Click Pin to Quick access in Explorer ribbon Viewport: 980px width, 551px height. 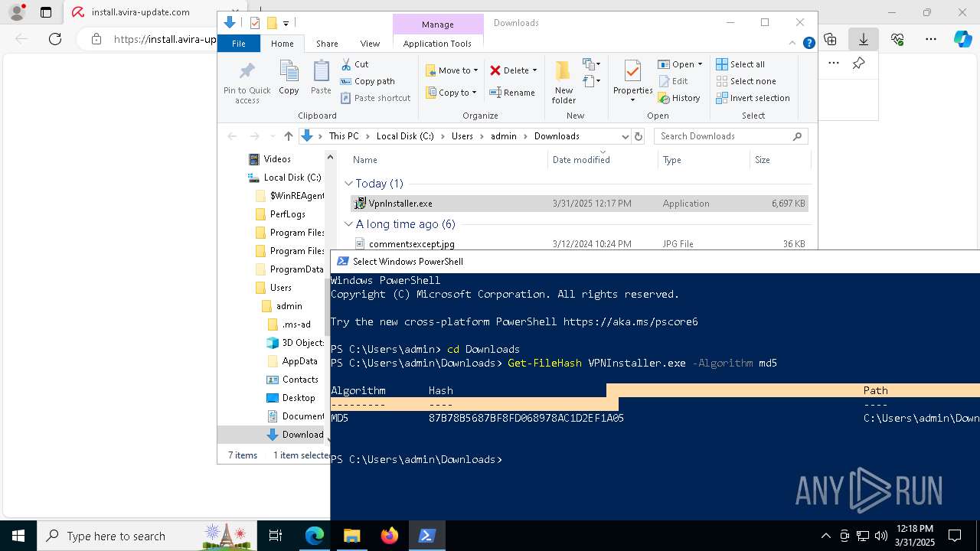247,83
